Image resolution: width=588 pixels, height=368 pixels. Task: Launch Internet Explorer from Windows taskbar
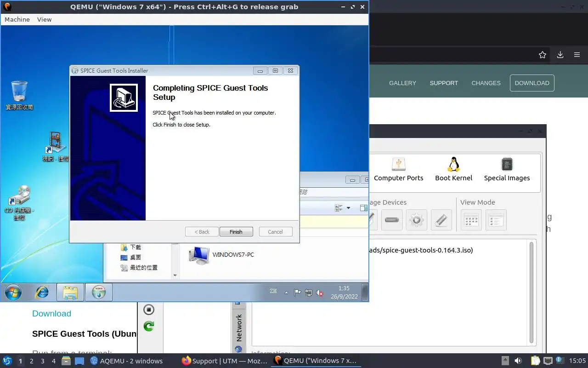pos(42,292)
